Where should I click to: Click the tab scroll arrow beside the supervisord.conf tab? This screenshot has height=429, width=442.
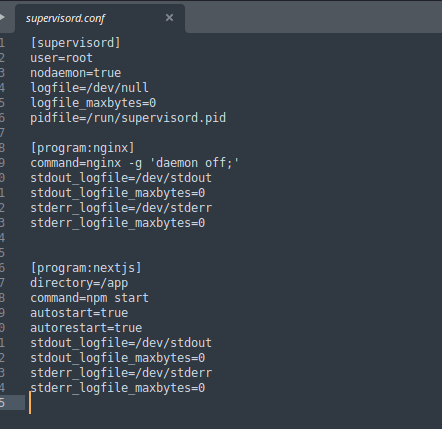[2, 17]
